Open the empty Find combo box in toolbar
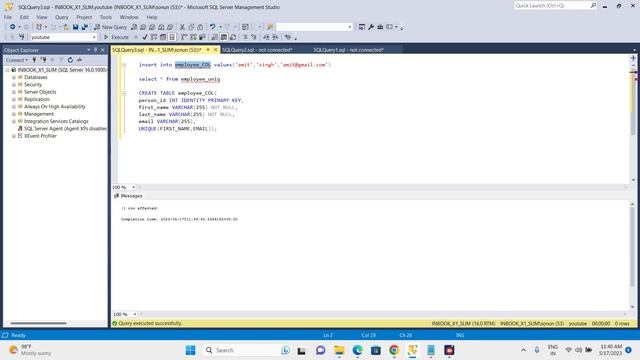 pyautogui.click(x=349, y=27)
